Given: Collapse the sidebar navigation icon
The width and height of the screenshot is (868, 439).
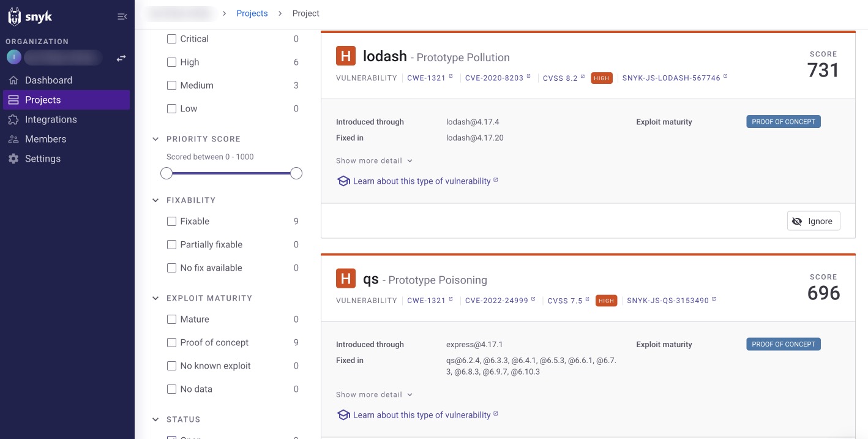Looking at the screenshot, I should coord(122,17).
